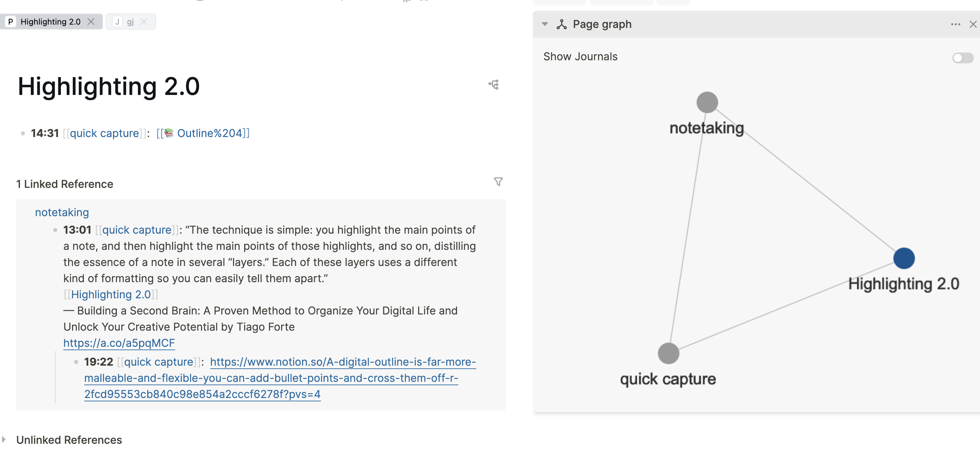Click the graph icon in Page graph header

tap(561, 24)
